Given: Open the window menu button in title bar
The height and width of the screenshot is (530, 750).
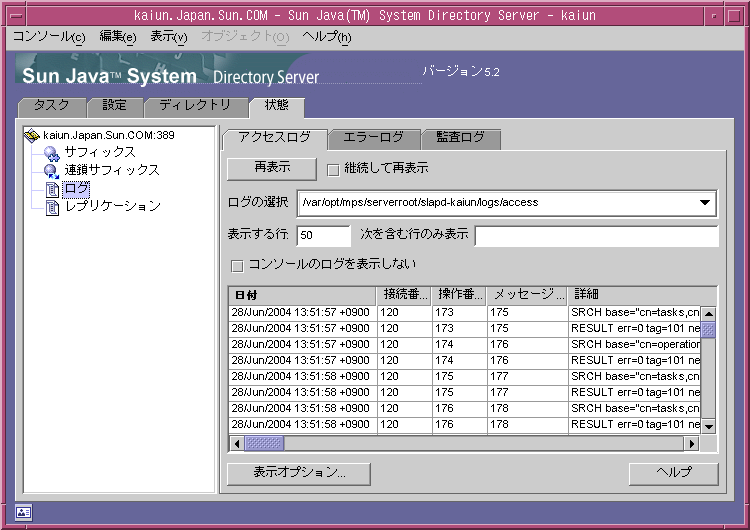Looking at the screenshot, I should 16,16.
